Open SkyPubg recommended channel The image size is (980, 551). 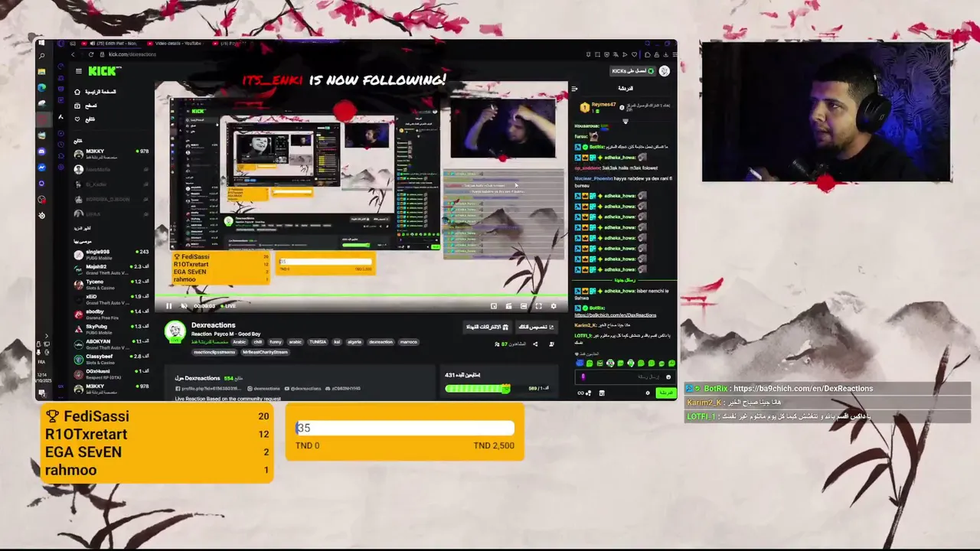point(111,328)
